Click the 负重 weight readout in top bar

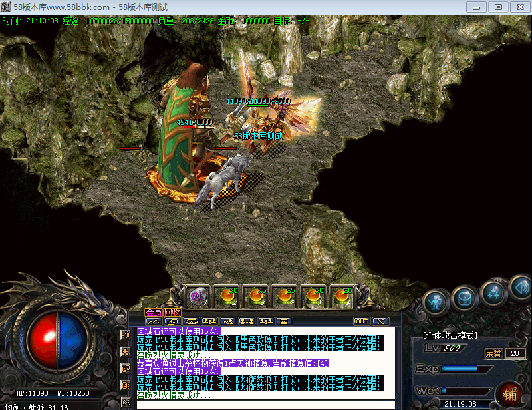pos(186,21)
